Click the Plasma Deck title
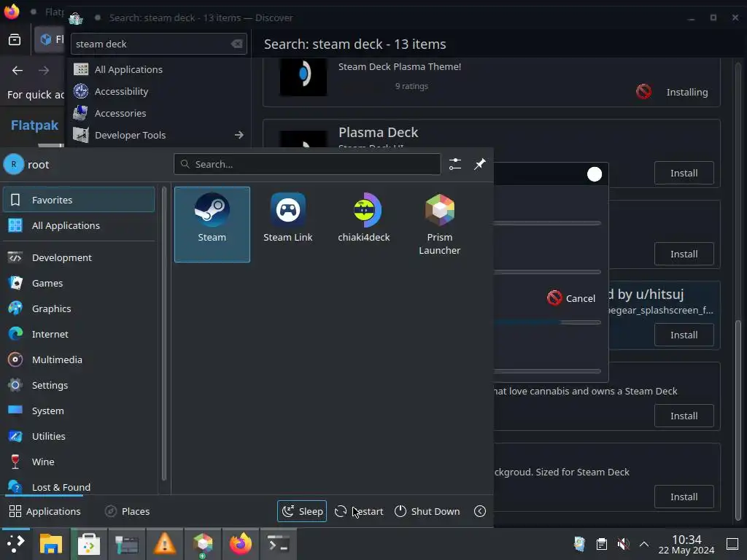The width and height of the screenshot is (747, 560). click(379, 133)
